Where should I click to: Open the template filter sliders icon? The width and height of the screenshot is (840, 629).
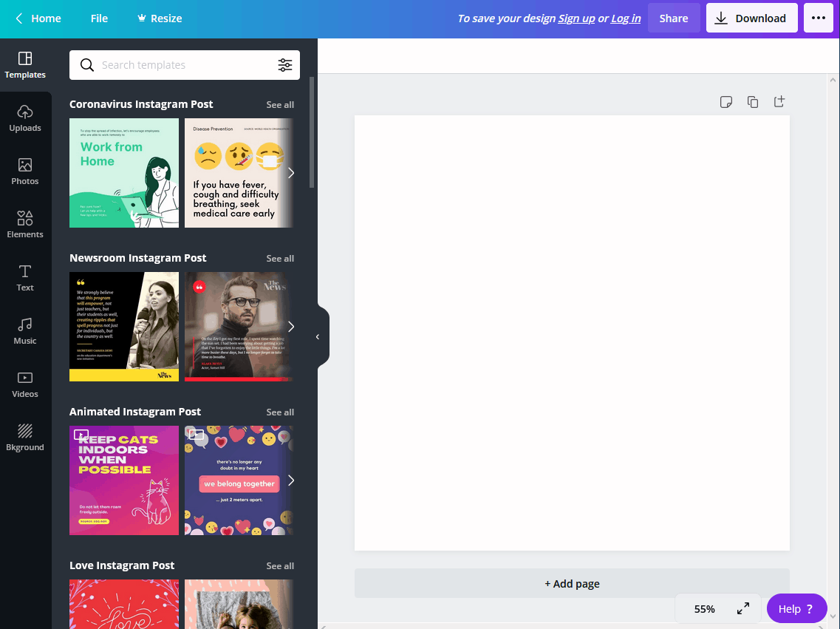coord(285,65)
